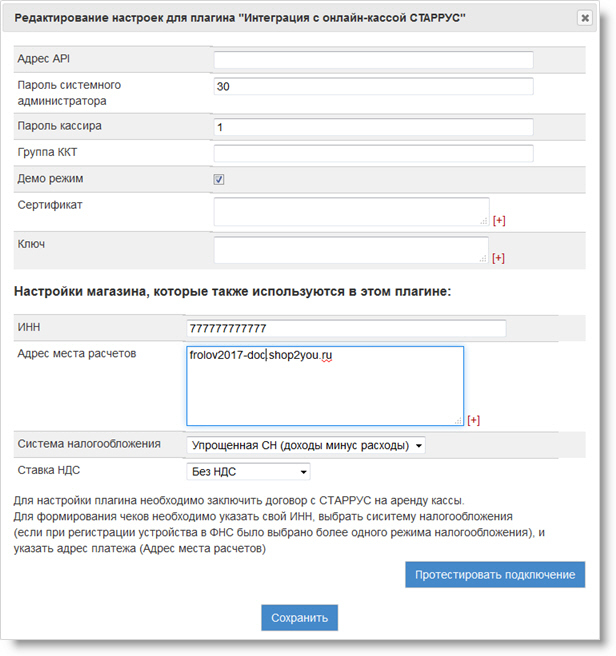The height and width of the screenshot is (656, 616).
Task: Expand Адрес места расчетов with [+]
Action: click(x=473, y=420)
